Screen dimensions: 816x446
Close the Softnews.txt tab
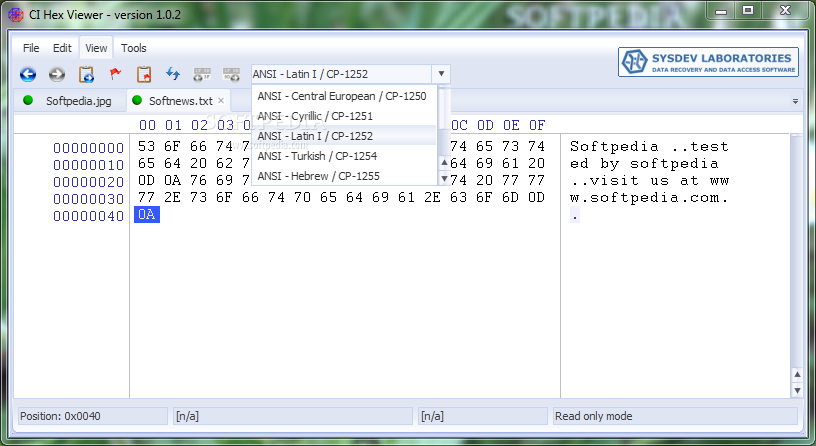(221, 100)
